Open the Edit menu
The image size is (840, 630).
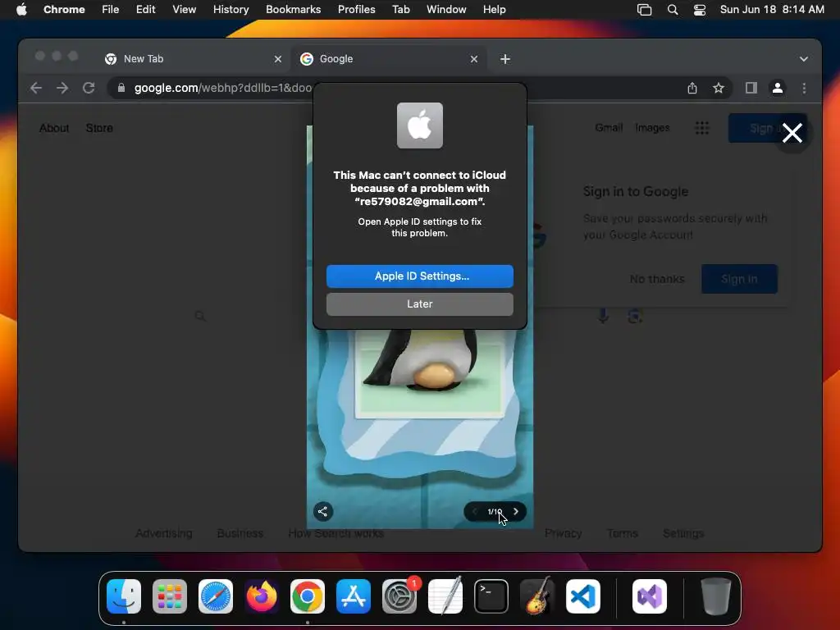coord(145,9)
